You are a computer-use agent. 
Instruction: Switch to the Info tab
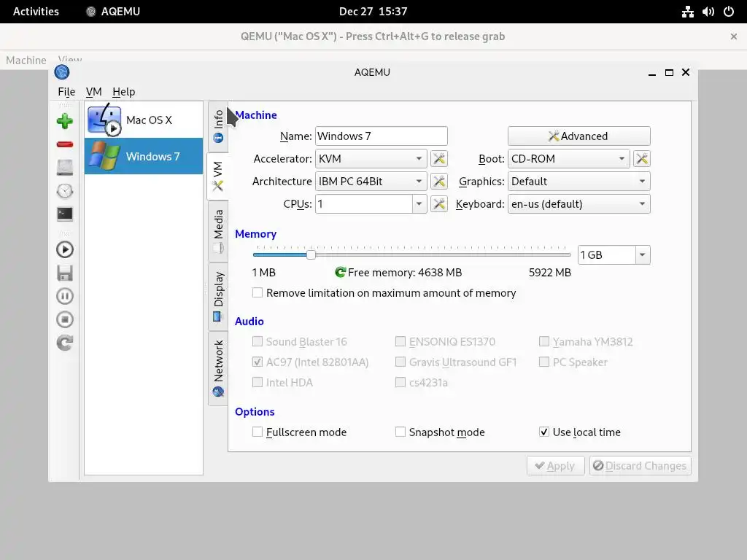coord(218,127)
